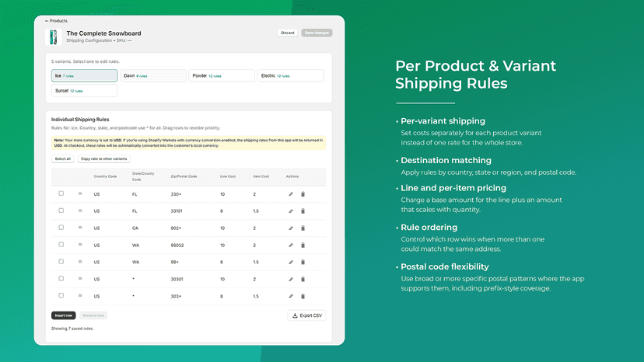Check the CA 902* rule checkbox
The width and height of the screenshot is (644, 362).
tap(61, 228)
